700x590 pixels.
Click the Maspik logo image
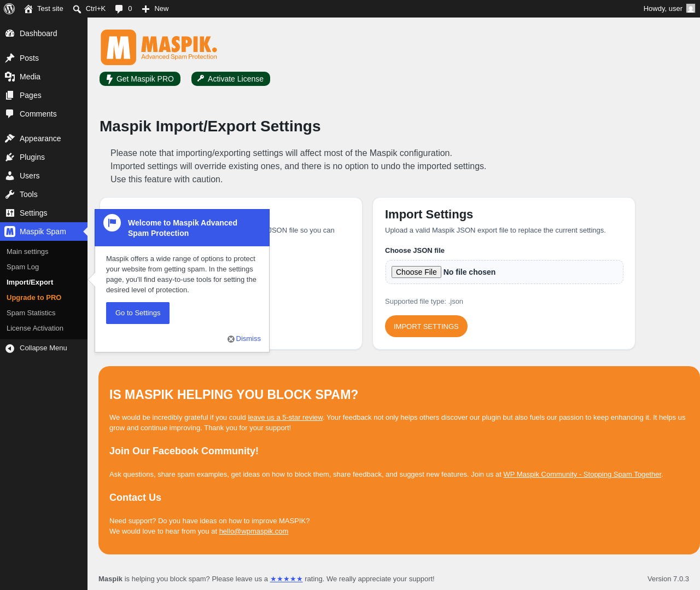[x=159, y=48]
